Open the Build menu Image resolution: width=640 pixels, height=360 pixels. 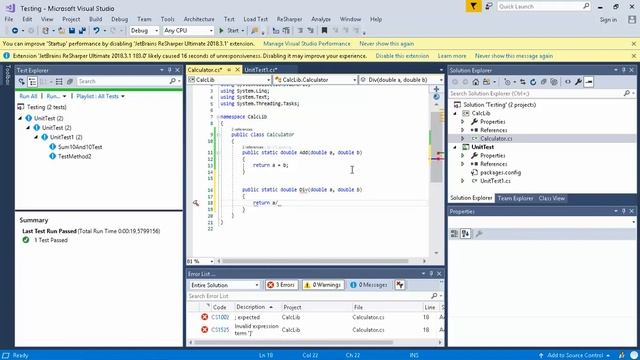point(96,19)
